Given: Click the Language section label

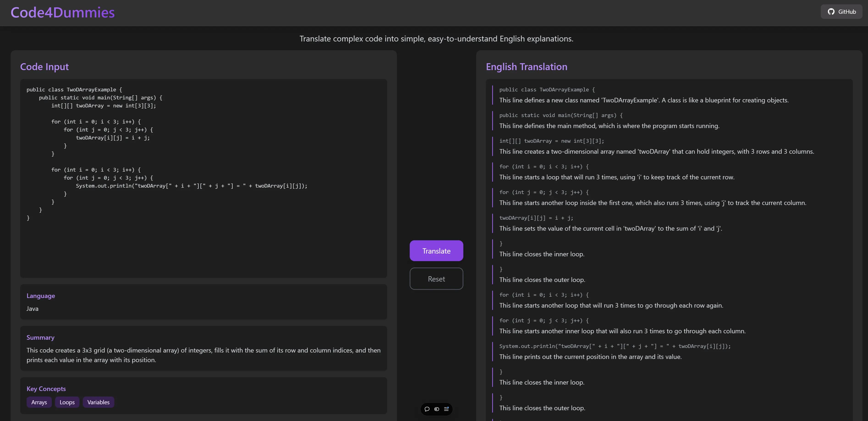Looking at the screenshot, I should [x=41, y=296].
